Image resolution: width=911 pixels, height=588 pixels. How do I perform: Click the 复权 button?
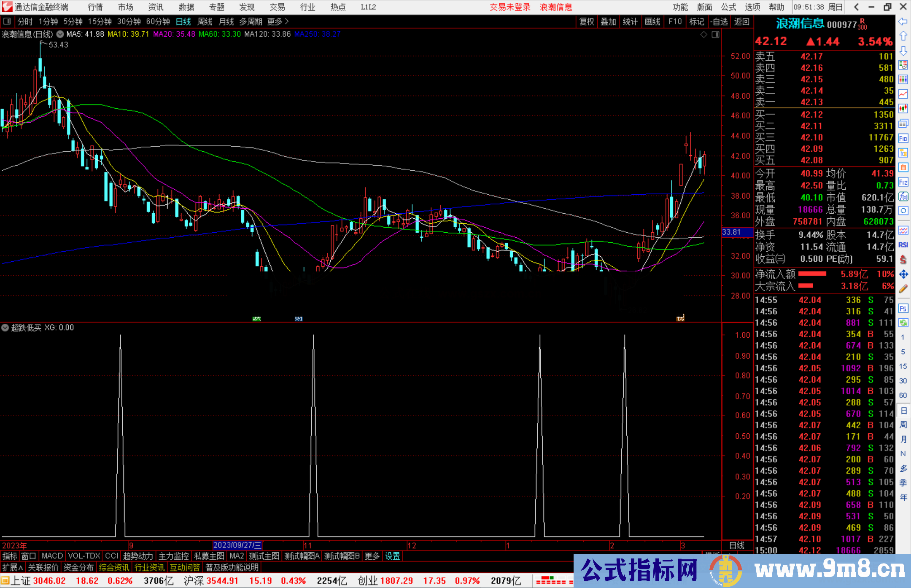pos(587,21)
